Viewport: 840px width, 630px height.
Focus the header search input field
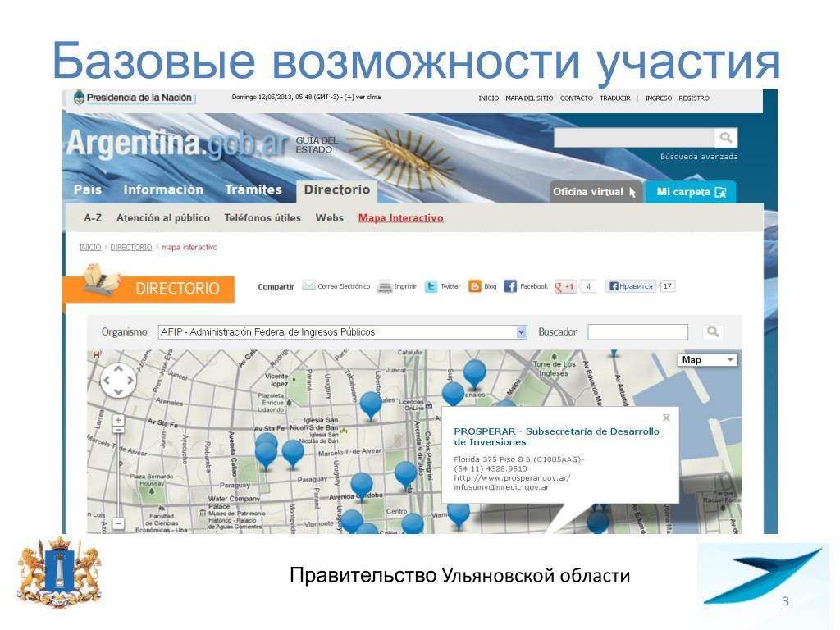634,138
